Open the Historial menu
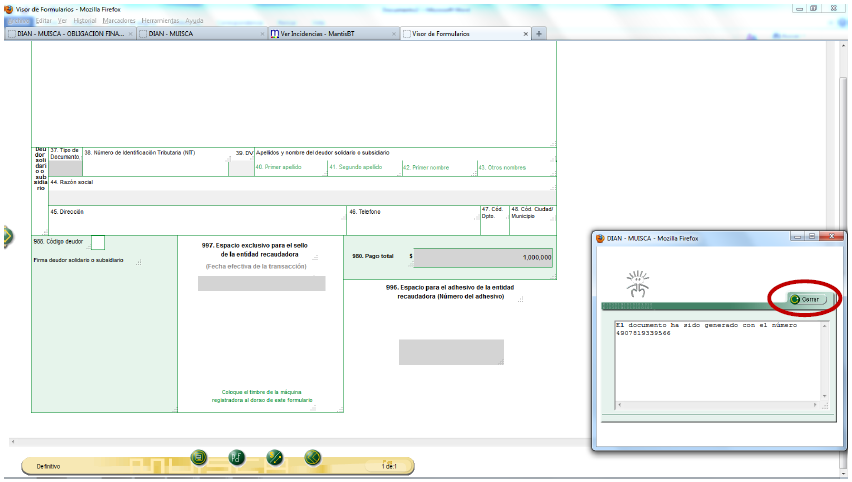This screenshot has width=852, height=482. coord(85,21)
